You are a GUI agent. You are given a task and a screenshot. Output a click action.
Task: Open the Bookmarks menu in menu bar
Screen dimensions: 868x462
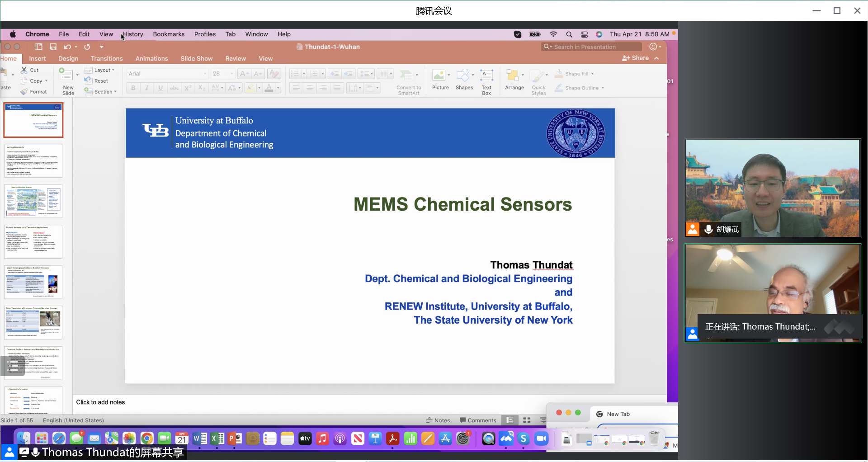tap(169, 34)
